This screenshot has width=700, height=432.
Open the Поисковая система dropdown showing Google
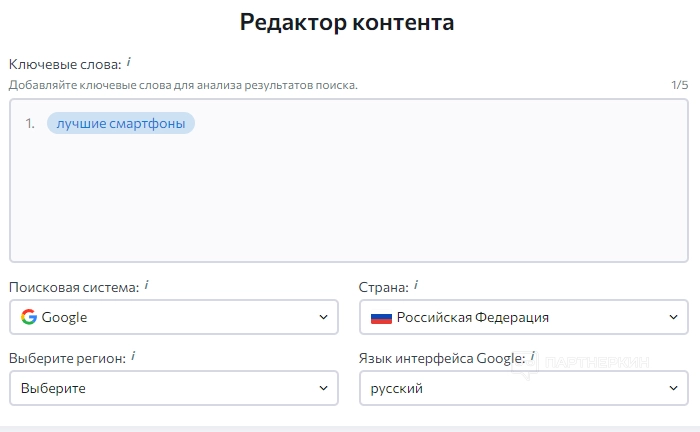[173, 317]
